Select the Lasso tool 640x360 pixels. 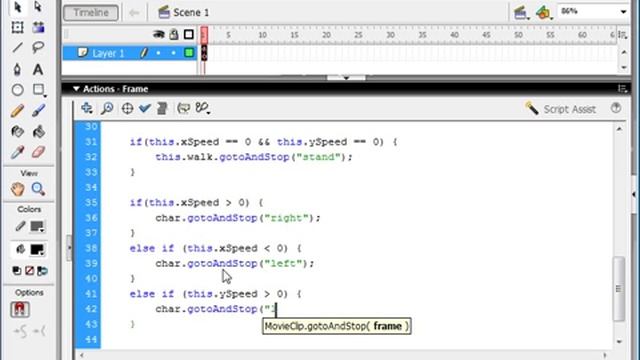[x=38, y=48]
